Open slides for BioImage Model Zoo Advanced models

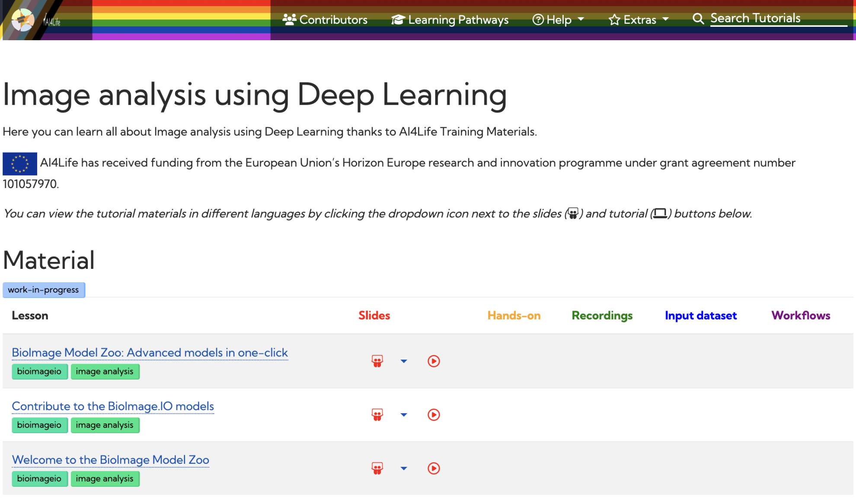pyautogui.click(x=377, y=361)
